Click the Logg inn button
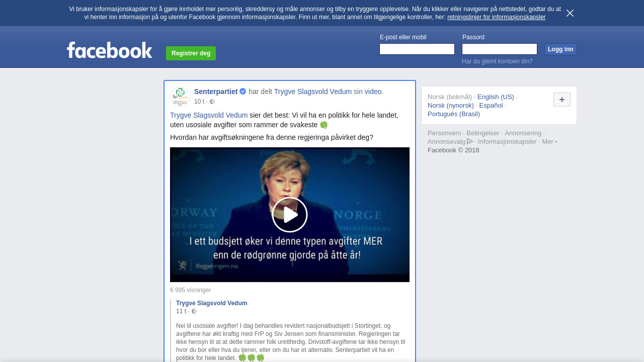The width and height of the screenshot is (644, 362). pyautogui.click(x=560, y=49)
